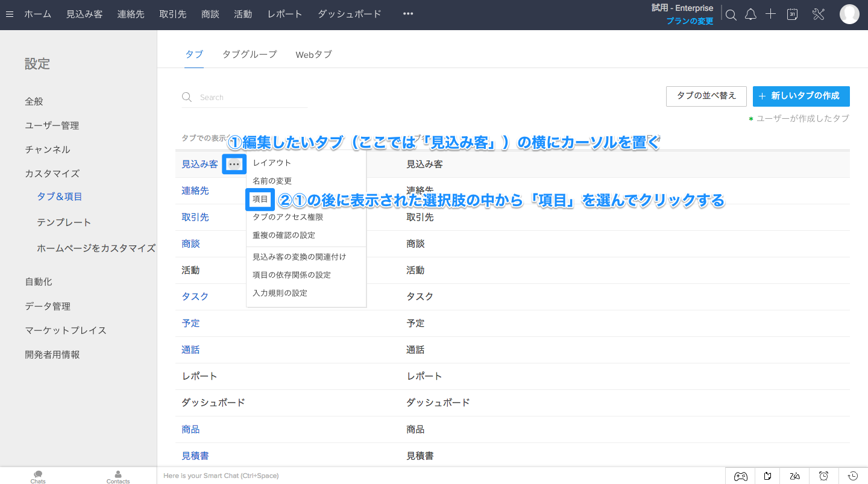Expand チャンネル in settings sidebar
This screenshot has height=484, width=868.
[x=48, y=149]
